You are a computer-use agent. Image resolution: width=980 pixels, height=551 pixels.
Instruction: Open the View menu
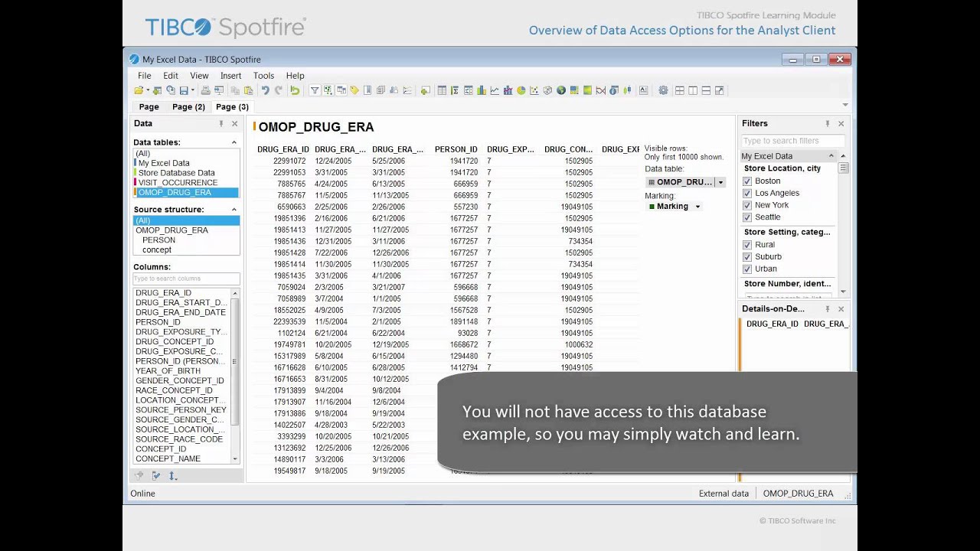pos(199,76)
